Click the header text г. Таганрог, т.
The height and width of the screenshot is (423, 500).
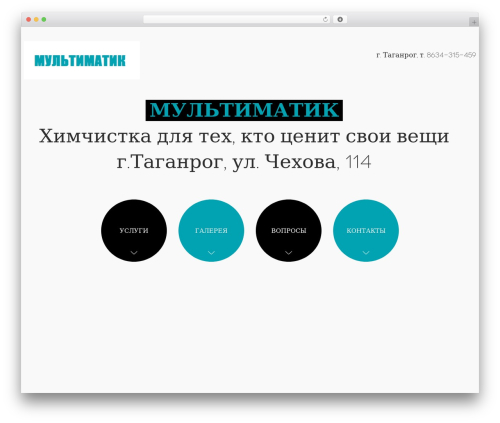pyautogui.click(x=400, y=55)
